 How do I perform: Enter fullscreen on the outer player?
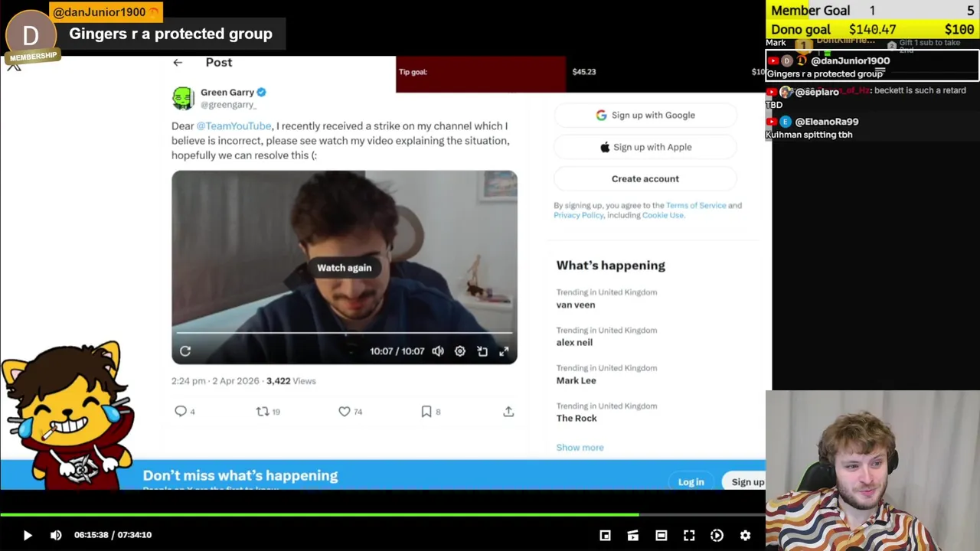pos(689,536)
